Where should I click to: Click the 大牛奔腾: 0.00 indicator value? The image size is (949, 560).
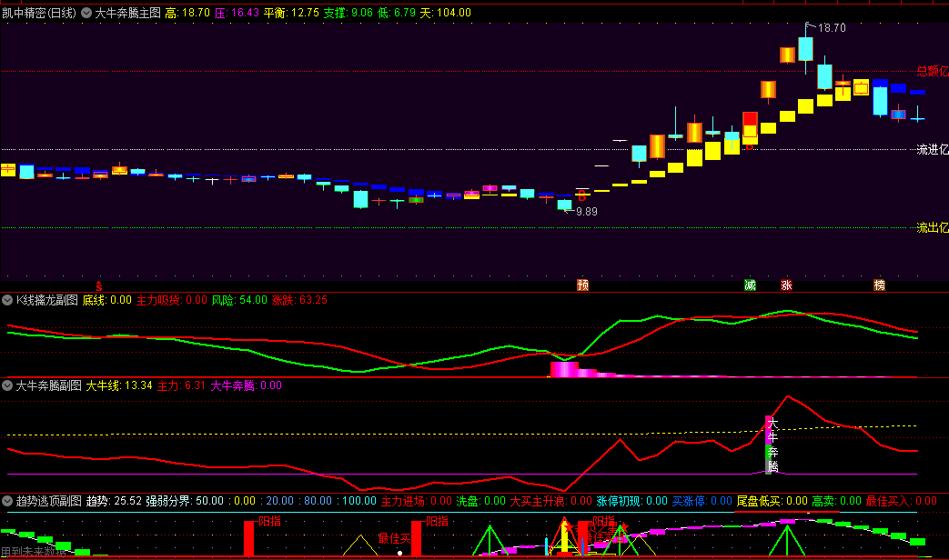[x=247, y=385]
